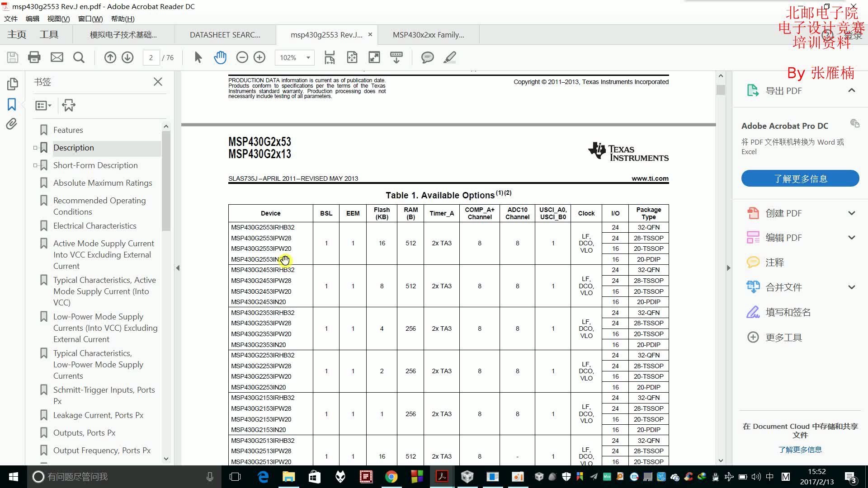Image resolution: width=868 pixels, height=488 pixels.
Task: Activate the Hand pan tool
Action: [x=220, y=57]
